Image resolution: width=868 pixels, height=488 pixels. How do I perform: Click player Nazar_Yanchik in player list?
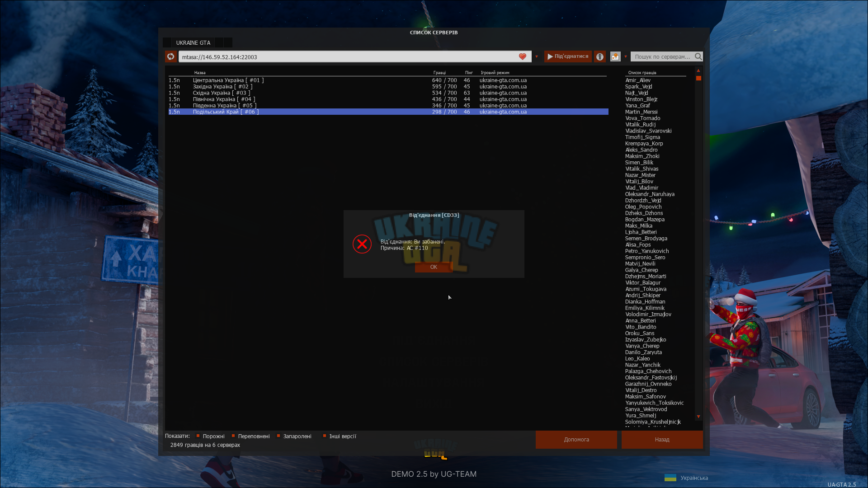click(643, 365)
